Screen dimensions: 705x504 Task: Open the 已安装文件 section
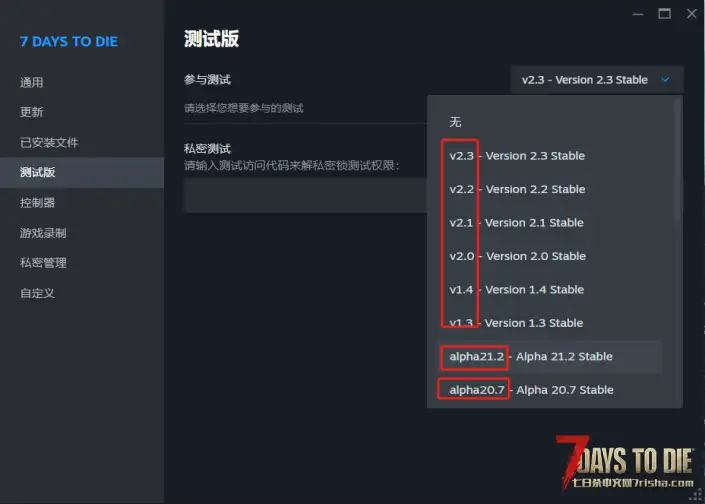pyautogui.click(x=49, y=143)
